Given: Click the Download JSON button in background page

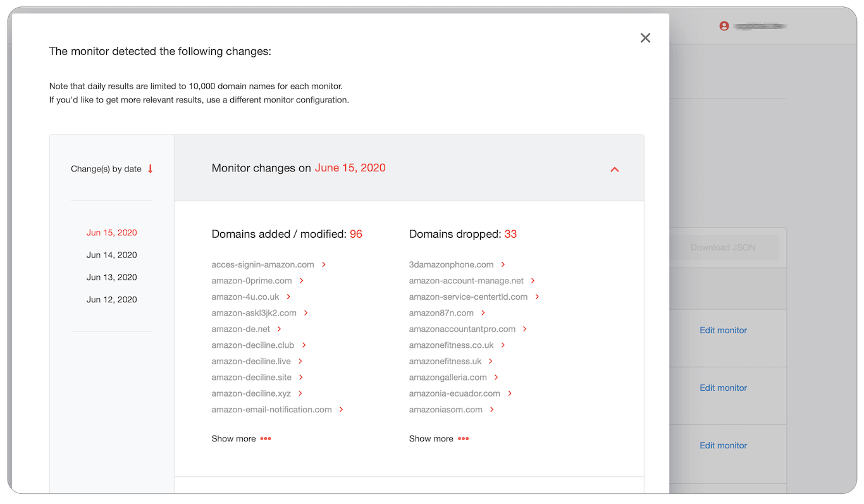Looking at the screenshot, I should tap(722, 248).
